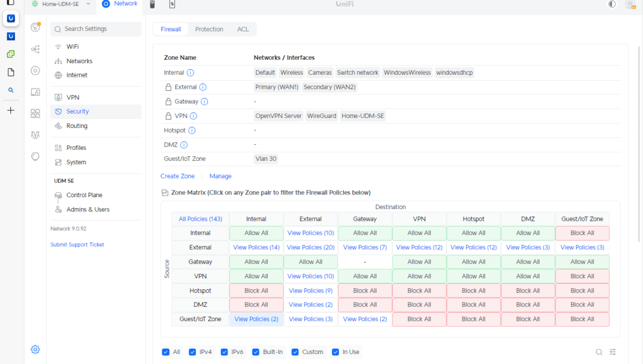Click the info icon next to Internal zone
Viewport: 643px width, 364px height.
click(190, 73)
